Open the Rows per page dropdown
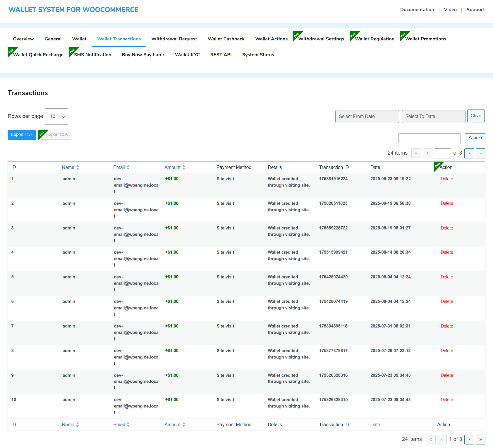The image size is (493, 448). (x=56, y=116)
